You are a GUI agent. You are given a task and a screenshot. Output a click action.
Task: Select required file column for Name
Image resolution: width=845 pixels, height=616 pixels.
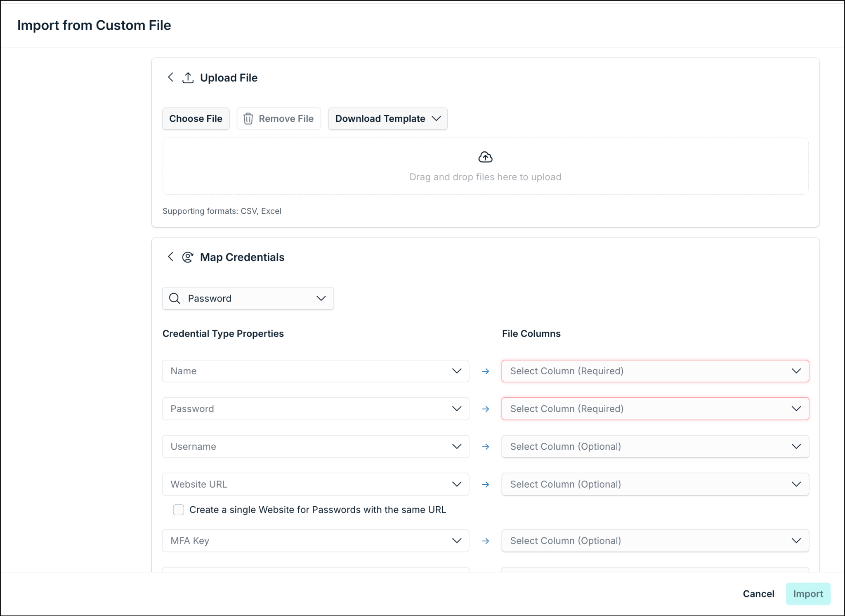point(655,371)
